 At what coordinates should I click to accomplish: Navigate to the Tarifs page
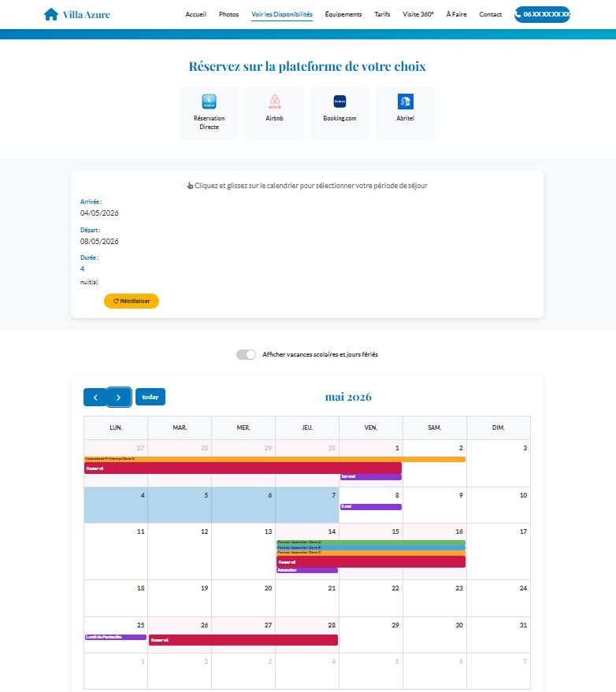tap(382, 14)
